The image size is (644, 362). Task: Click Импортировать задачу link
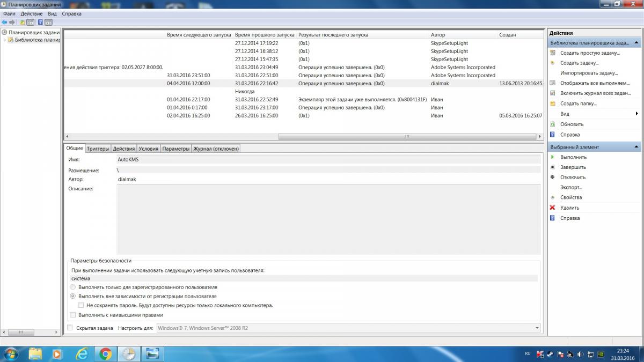click(589, 73)
